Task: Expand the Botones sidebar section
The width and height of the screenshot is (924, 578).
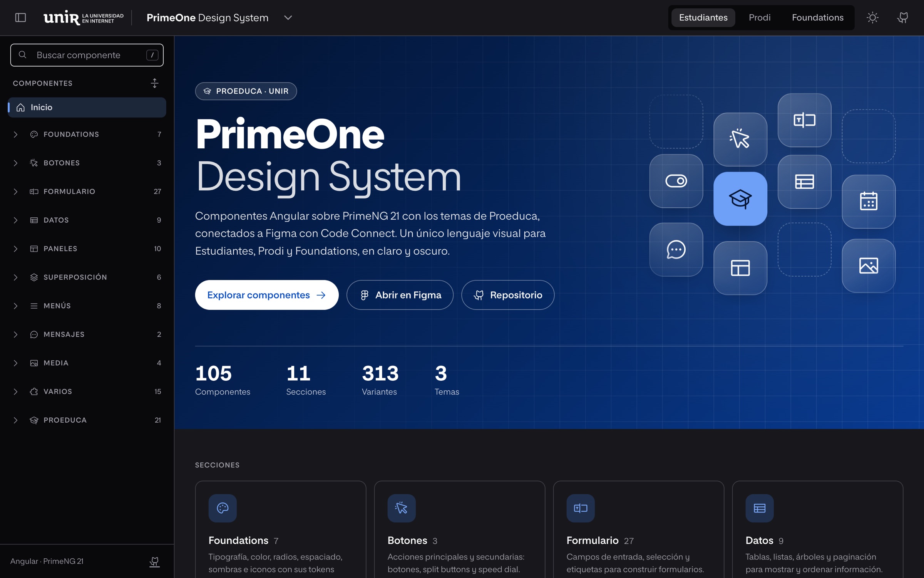Action: click(x=87, y=163)
